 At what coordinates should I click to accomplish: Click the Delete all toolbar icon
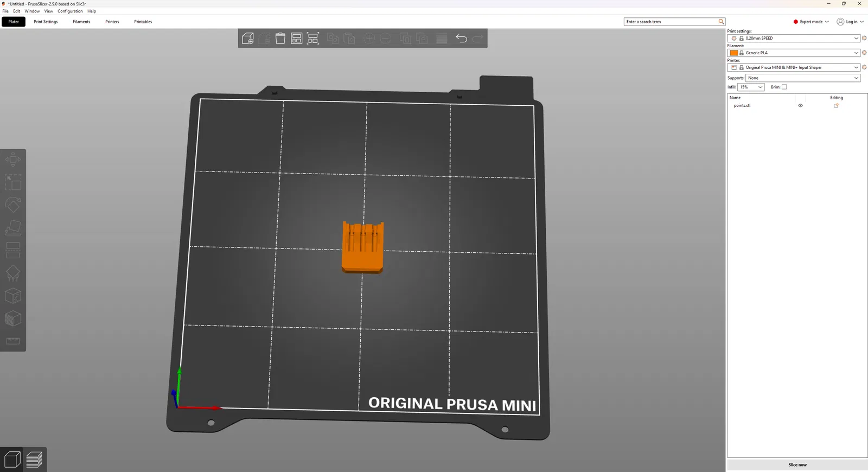click(x=280, y=39)
